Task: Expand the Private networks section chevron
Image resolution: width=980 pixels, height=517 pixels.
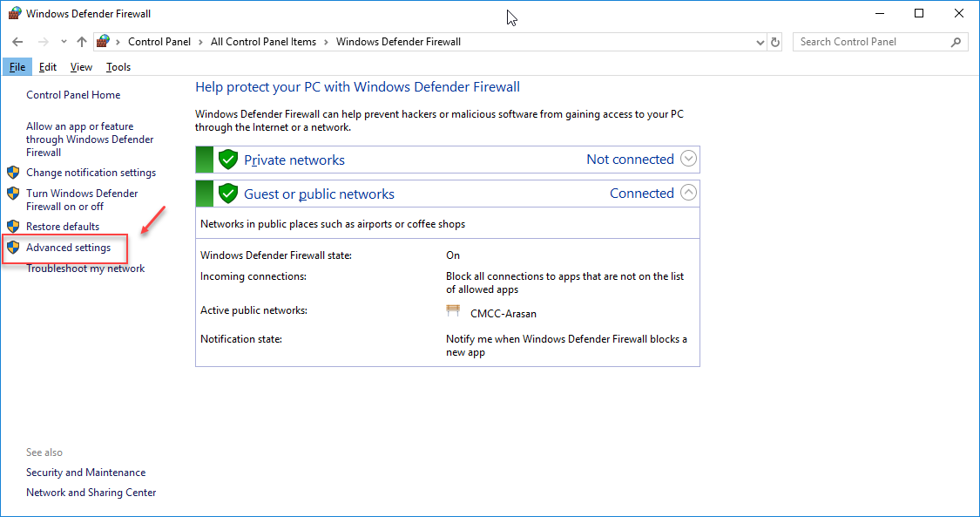Action: (x=688, y=159)
